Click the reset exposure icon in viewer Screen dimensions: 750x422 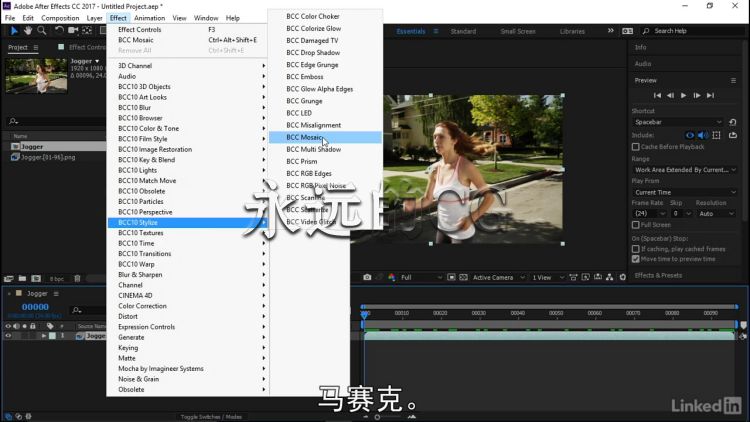[x=622, y=277]
